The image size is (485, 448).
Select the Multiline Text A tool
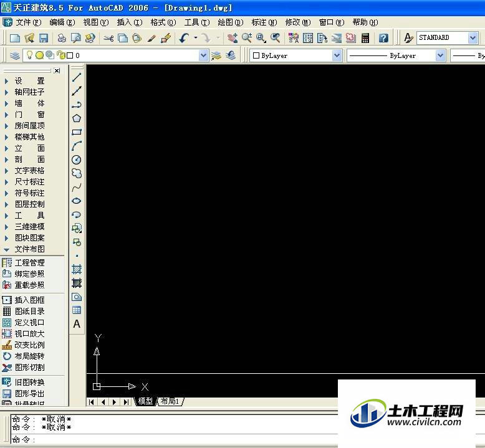[x=77, y=324]
